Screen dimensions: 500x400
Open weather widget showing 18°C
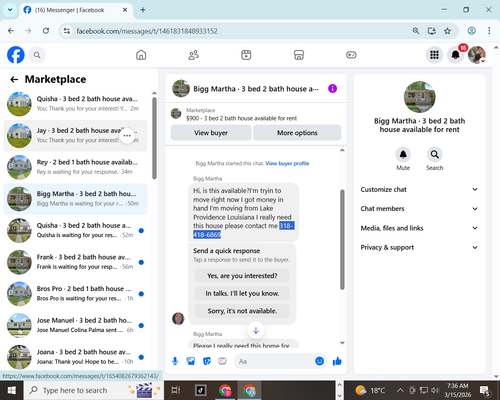370,390
